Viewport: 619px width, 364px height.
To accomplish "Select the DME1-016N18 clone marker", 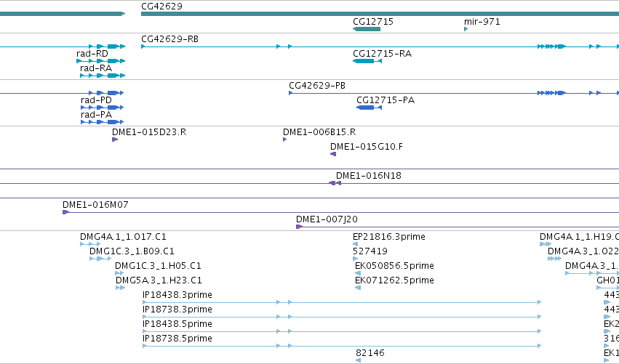I will pos(335,183).
